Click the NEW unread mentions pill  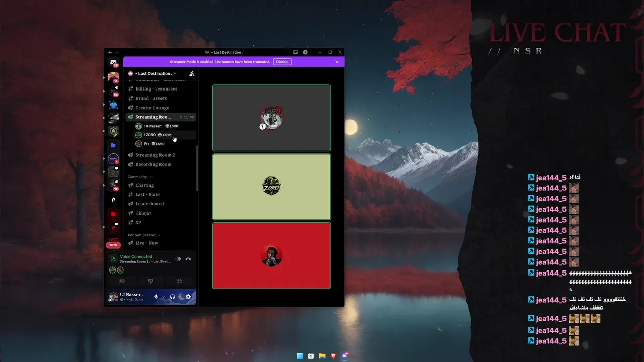113,245
